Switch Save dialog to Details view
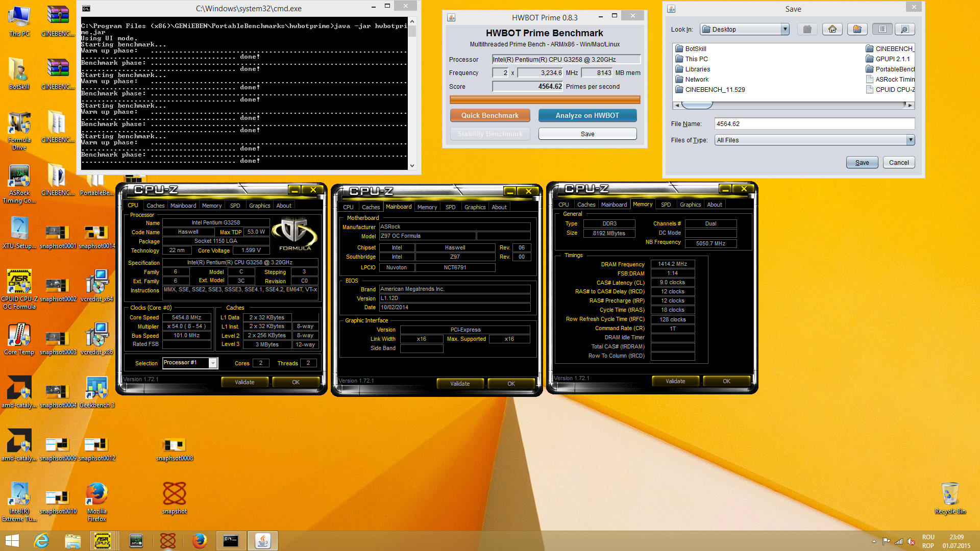 [x=904, y=30]
